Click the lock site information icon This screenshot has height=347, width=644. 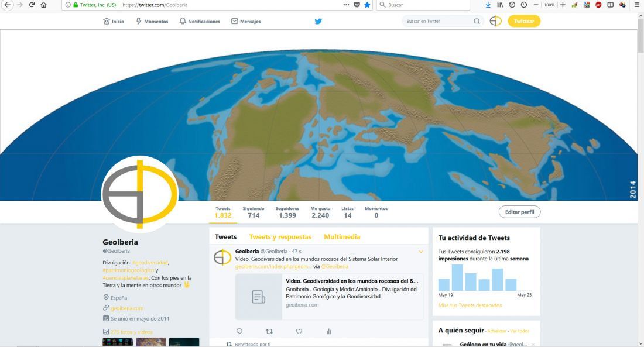pyautogui.click(x=76, y=5)
